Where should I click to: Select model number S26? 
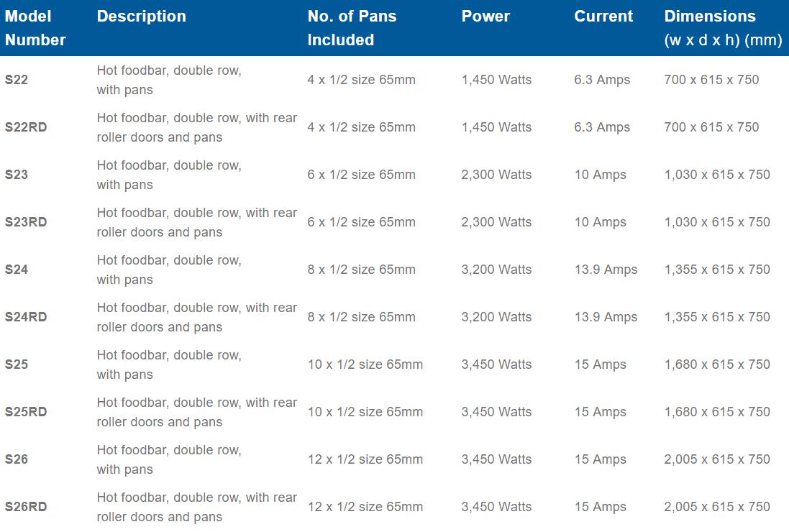tap(17, 459)
